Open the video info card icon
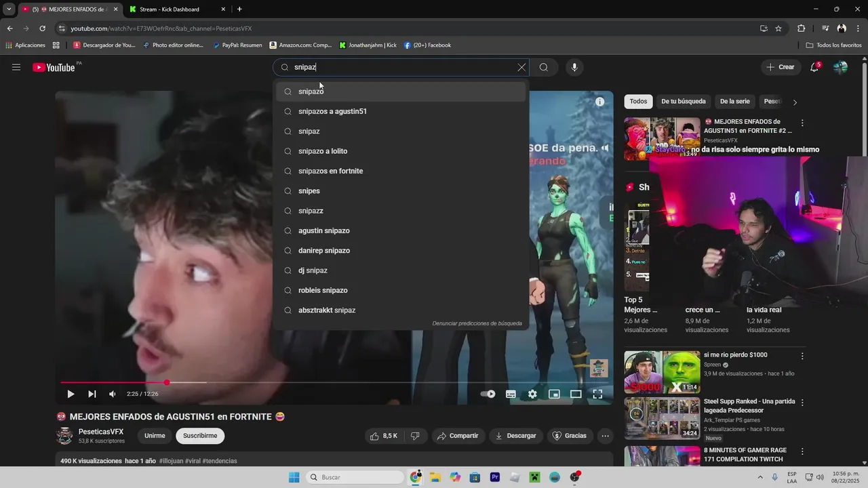The width and height of the screenshot is (868, 488). (x=599, y=102)
